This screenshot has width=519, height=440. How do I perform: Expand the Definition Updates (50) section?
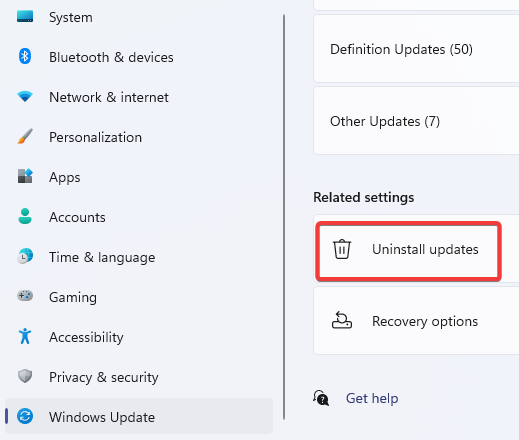point(416,49)
